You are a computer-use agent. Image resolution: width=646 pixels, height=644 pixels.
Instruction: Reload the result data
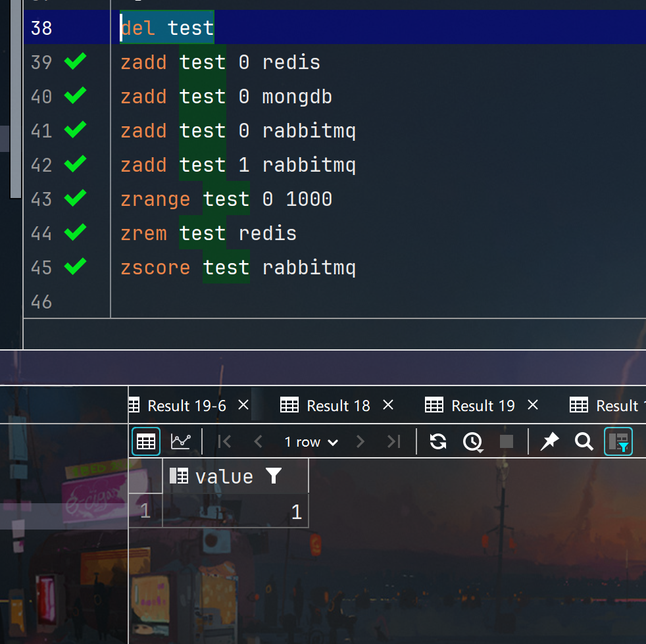[x=438, y=441]
